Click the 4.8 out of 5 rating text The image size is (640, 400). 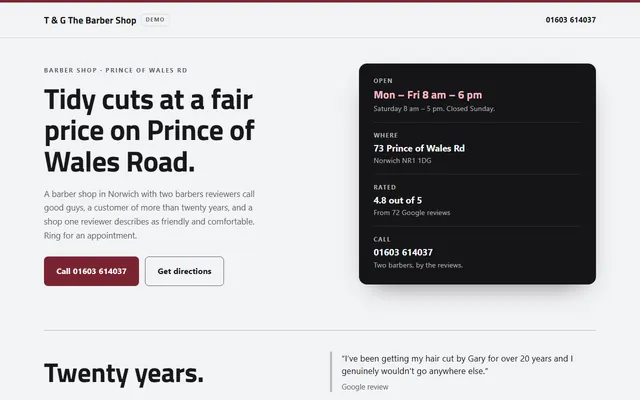tap(398, 200)
